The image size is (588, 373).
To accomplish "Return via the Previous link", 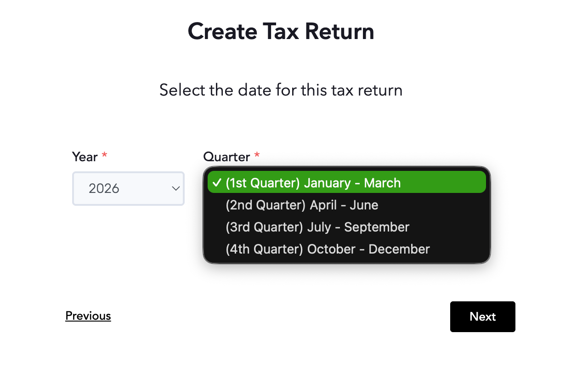I will point(88,316).
